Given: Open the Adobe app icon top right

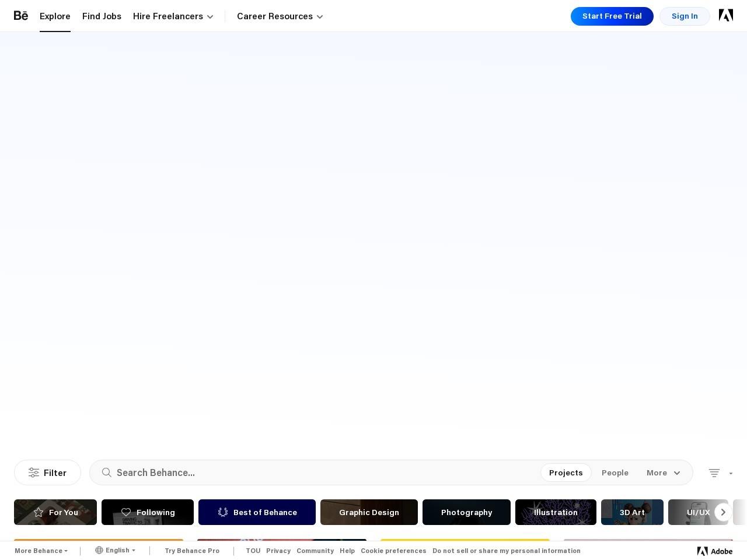Looking at the screenshot, I should pyautogui.click(x=725, y=16).
